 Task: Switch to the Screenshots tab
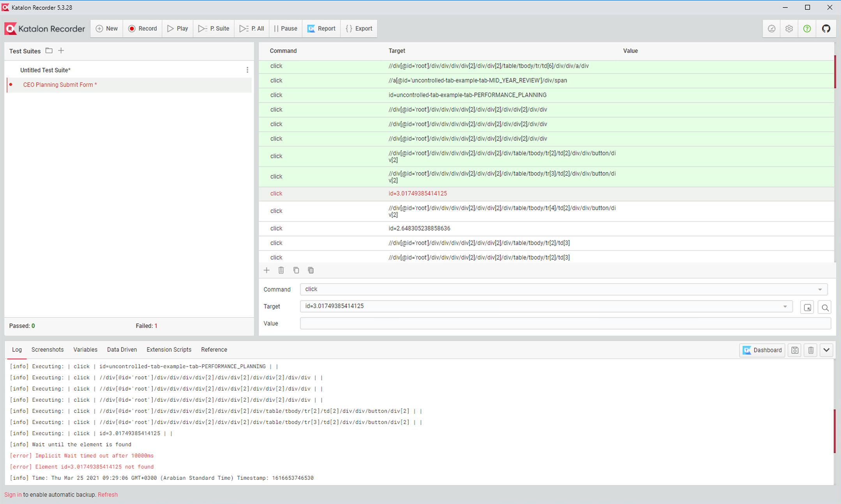coord(48,350)
